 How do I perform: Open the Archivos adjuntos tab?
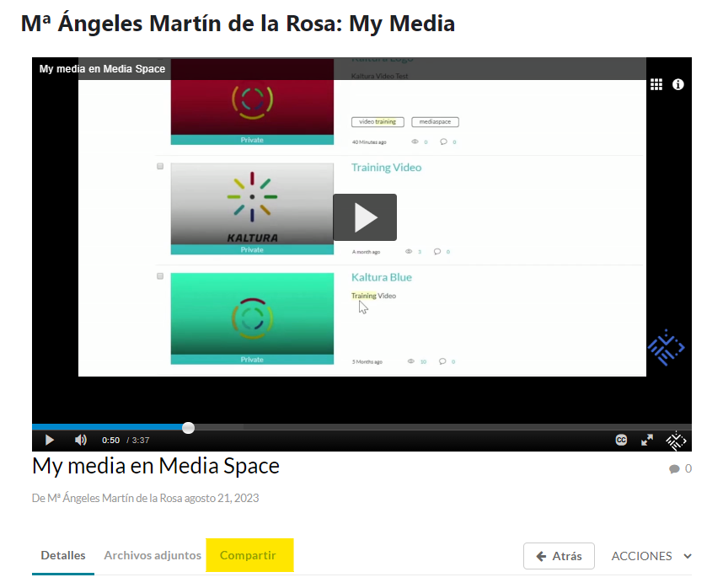(153, 556)
